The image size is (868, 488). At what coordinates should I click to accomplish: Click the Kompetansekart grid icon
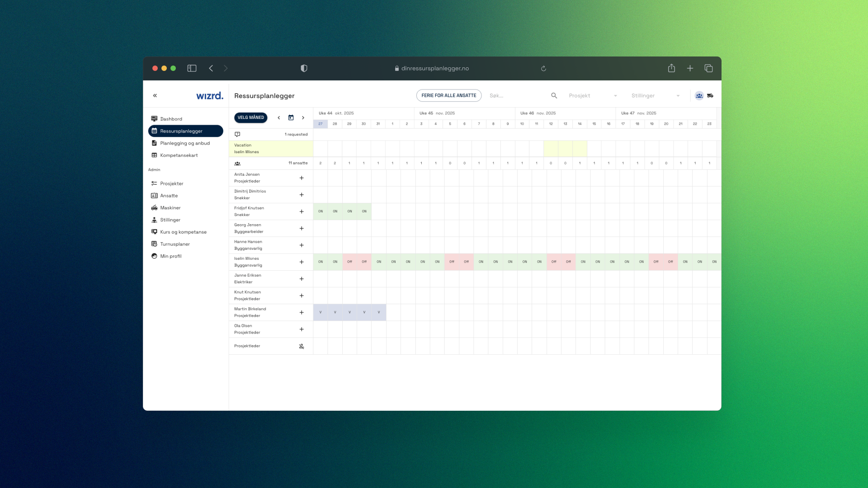point(154,155)
